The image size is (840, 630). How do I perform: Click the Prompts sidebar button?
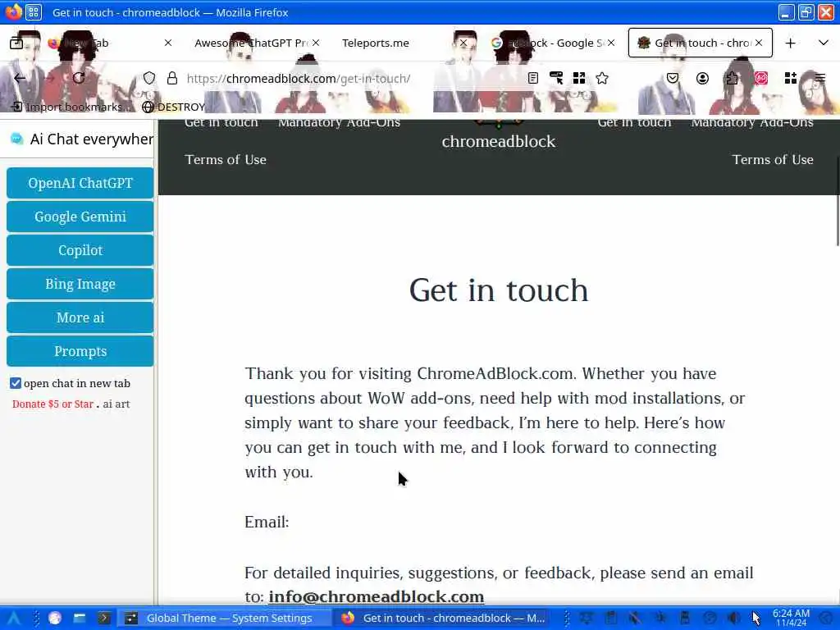pos(80,351)
